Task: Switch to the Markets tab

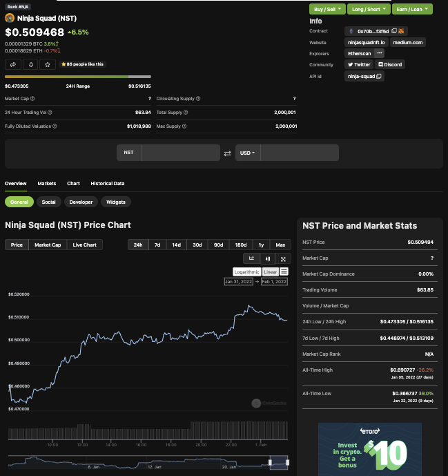Action: click(x=47, y=183)
